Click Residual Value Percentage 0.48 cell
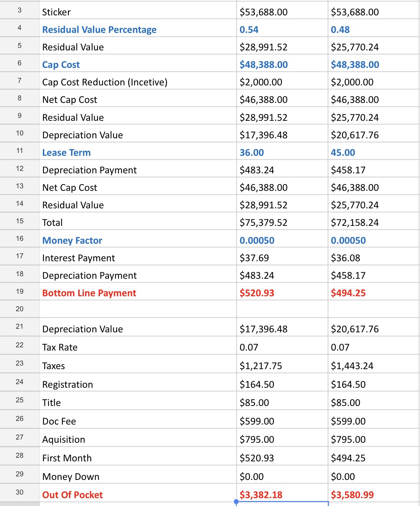This screenshot has height=506, width=420. (374, 28)
